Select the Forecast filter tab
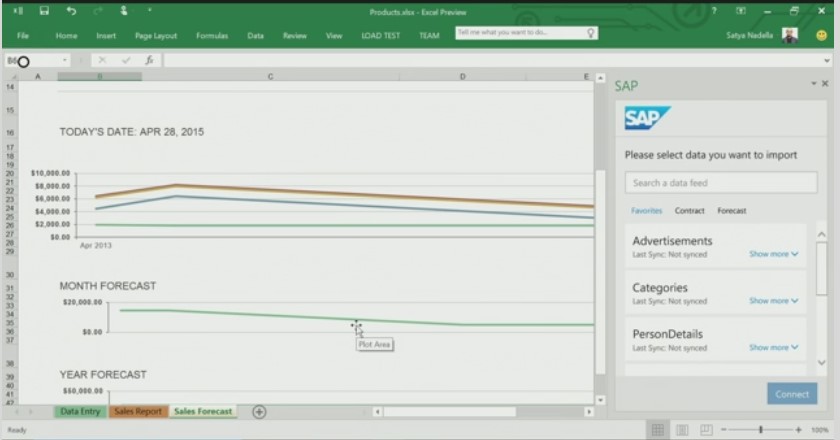Screen dimensions: 840x440 732,211
